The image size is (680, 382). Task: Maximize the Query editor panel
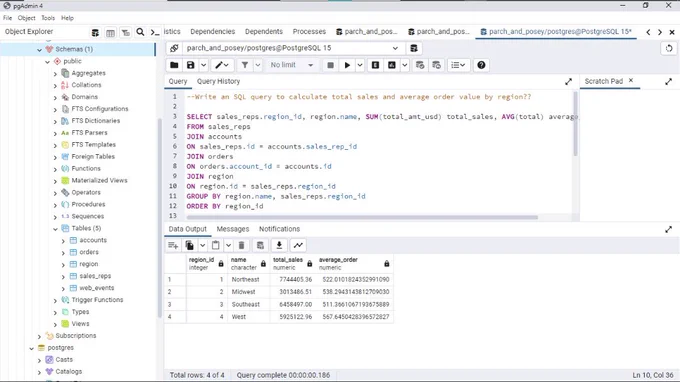pos(569,82)
